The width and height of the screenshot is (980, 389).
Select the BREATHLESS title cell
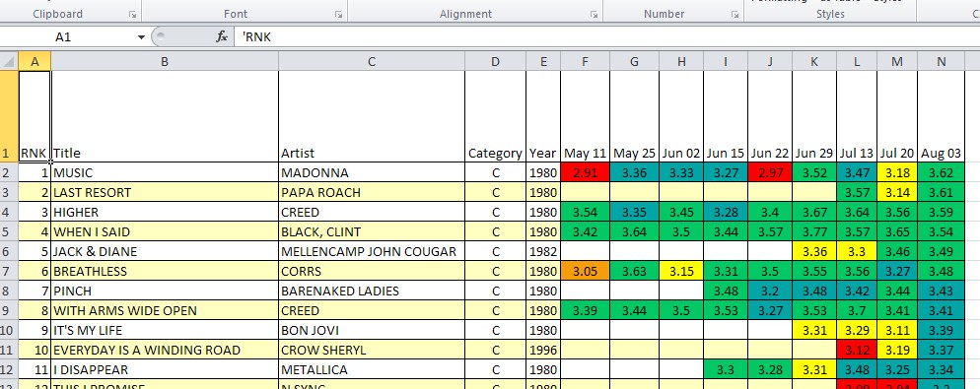[x=165, y=271]
